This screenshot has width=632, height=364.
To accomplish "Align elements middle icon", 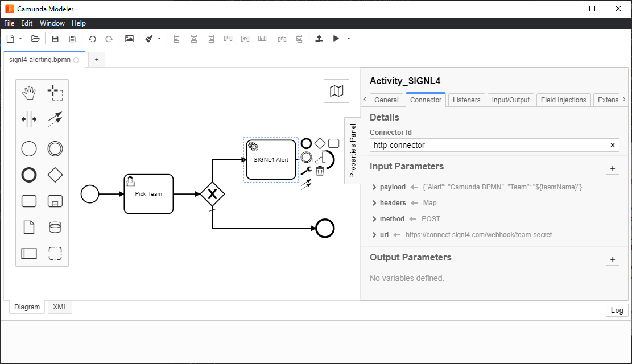I will [245, 39].
